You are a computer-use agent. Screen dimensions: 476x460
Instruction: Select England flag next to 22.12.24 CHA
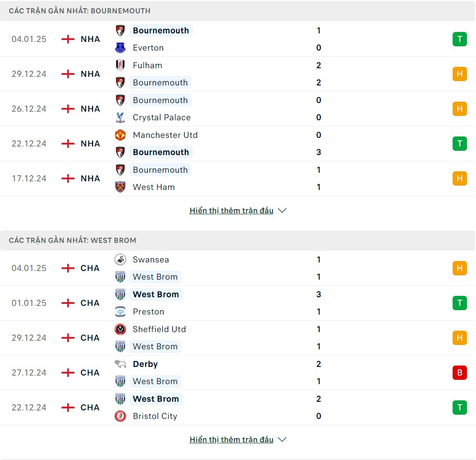coord(68,408)
